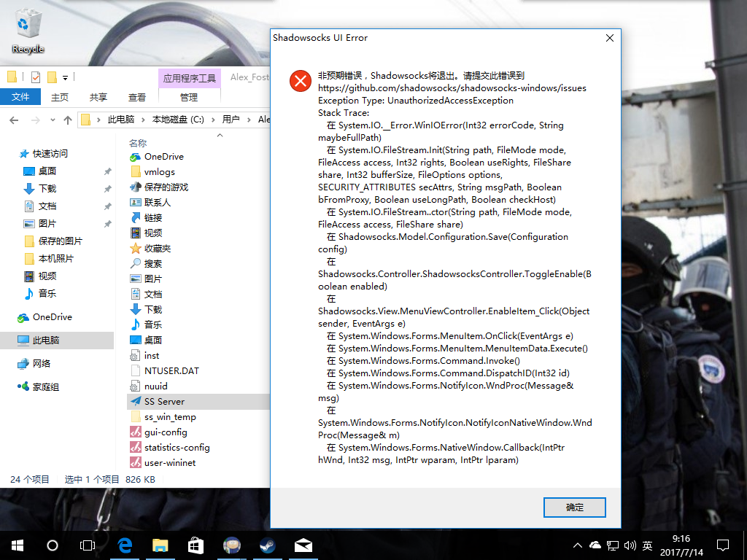The height and width of the screenshot is (560, 747).
Task: Open 桌面 in quick access sidebar
Action: 47,171
